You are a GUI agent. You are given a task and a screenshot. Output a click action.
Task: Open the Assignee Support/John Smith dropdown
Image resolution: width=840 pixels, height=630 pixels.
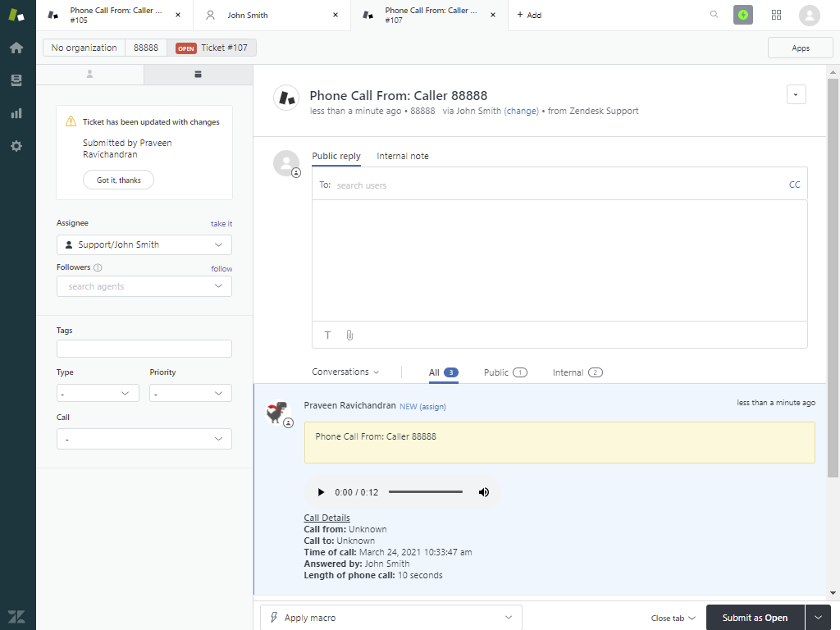pos(144,244)
